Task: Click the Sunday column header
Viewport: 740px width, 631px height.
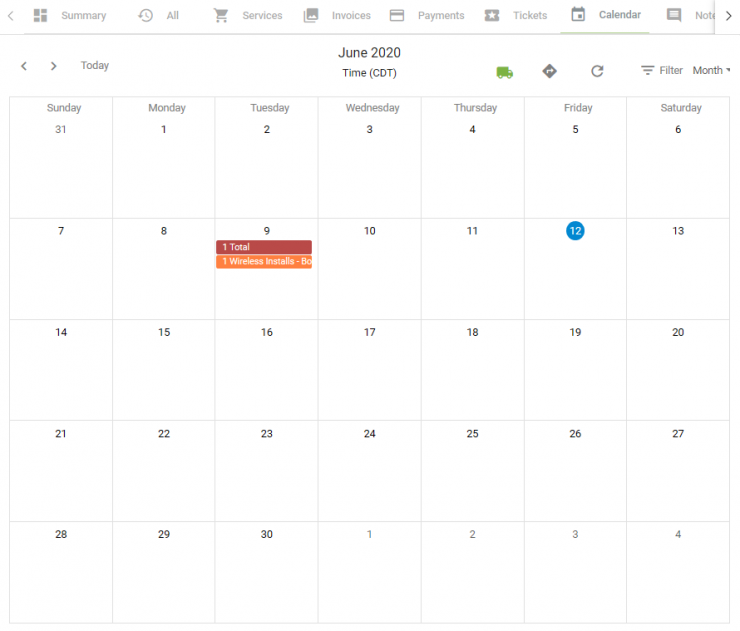Action: (x=64, y=108)
